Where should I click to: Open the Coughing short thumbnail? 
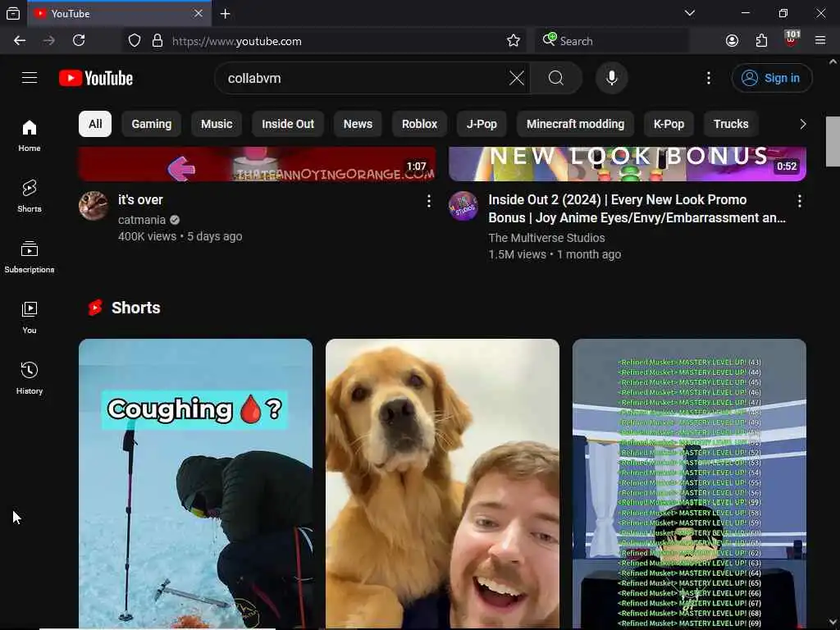[x=195, y=483]
